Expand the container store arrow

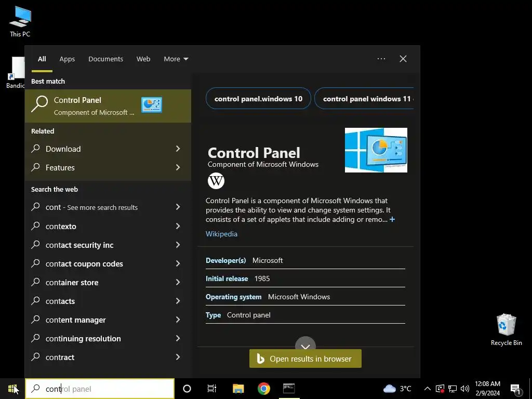(x=178, y=282)
